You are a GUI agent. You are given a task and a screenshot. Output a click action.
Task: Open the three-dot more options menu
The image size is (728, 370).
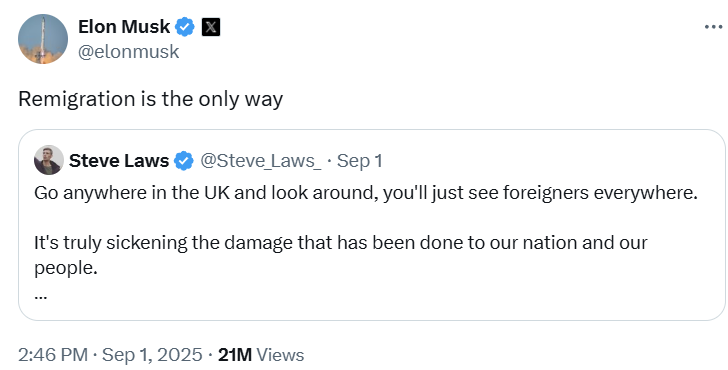(x=713, y=27)
